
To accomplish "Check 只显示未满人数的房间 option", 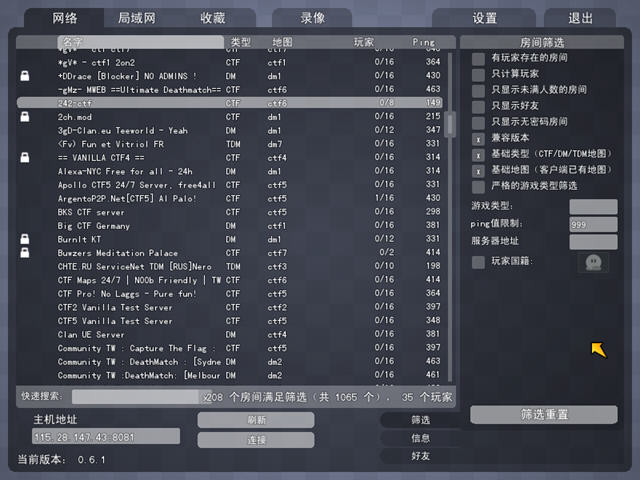I will click(478, 91).
